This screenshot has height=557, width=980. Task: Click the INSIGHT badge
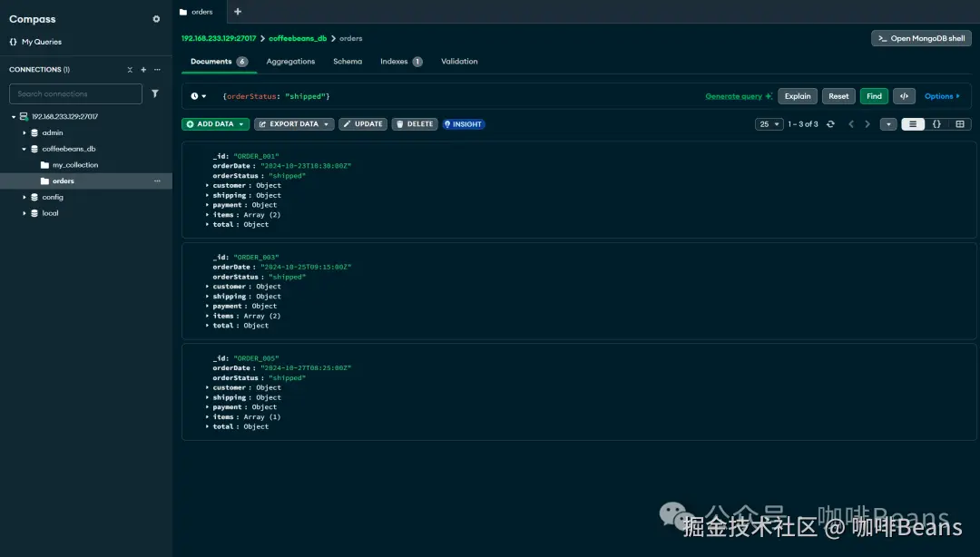[x=463, y=123]
